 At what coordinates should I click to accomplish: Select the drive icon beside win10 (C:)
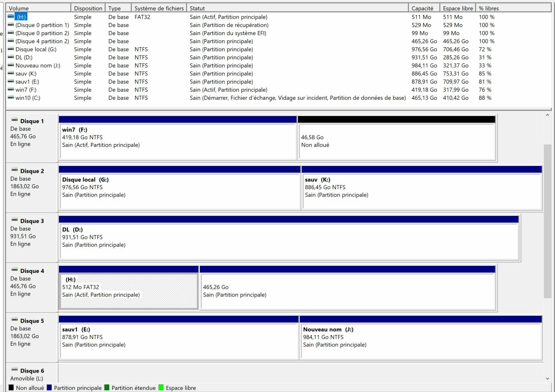point(11,97)
